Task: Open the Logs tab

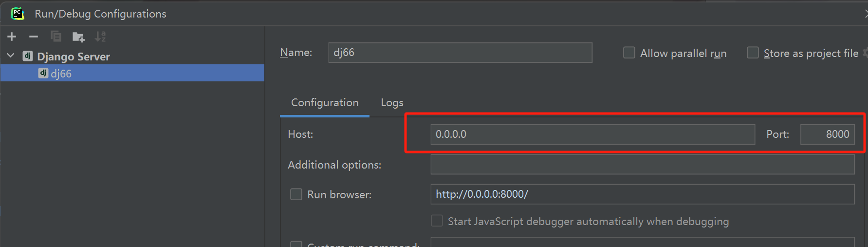Action: [392, 103]
